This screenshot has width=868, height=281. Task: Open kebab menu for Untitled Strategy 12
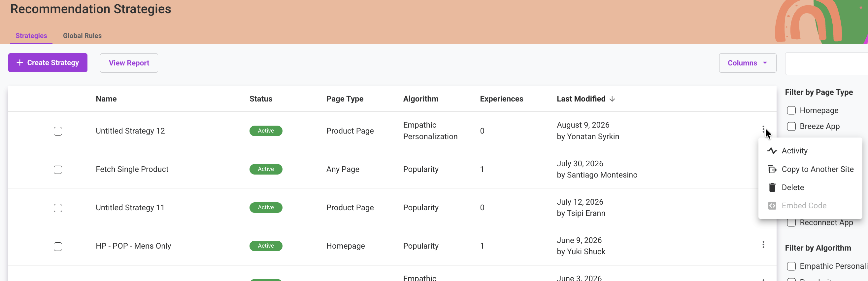(763, 130)
